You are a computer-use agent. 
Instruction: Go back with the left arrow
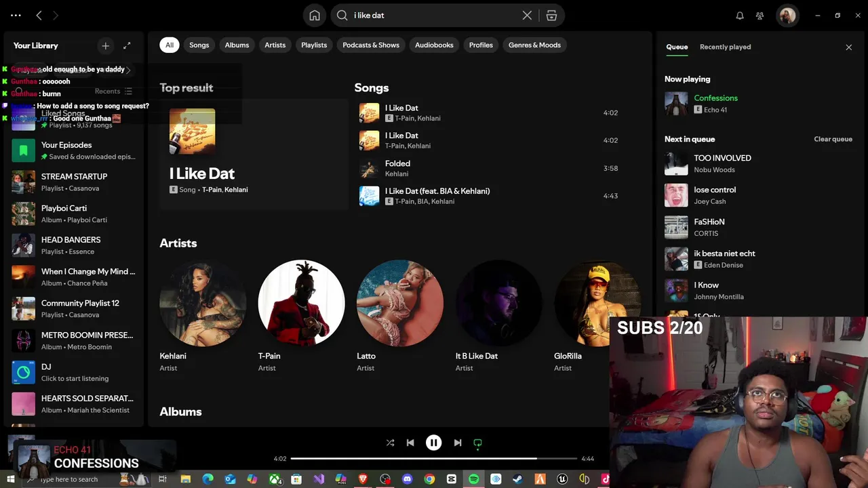39,16
